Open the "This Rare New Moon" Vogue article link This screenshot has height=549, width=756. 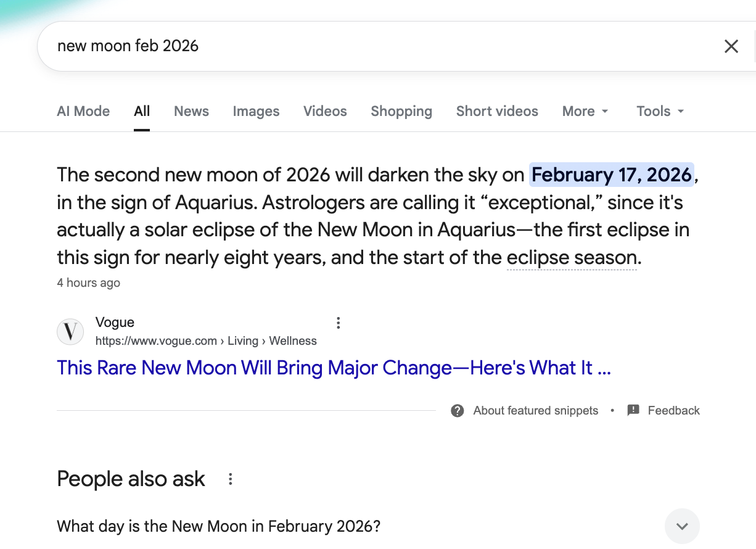334,368
